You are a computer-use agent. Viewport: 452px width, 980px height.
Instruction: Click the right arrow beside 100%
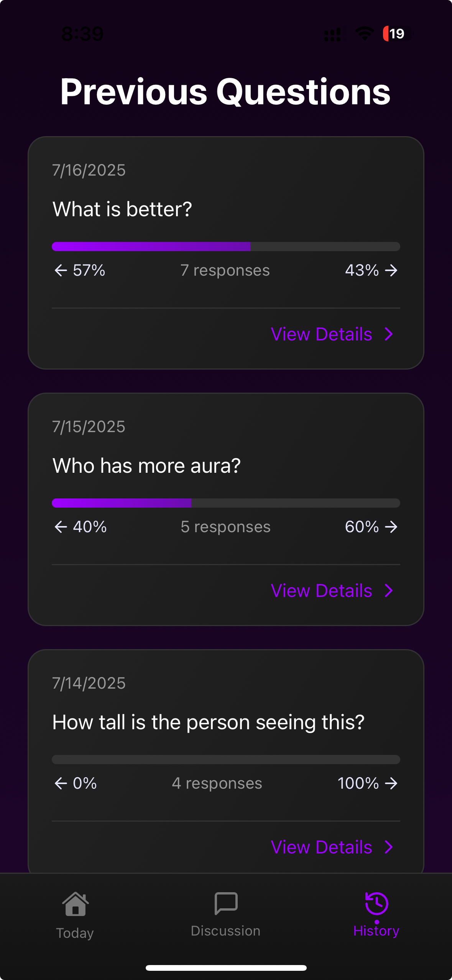392,783
